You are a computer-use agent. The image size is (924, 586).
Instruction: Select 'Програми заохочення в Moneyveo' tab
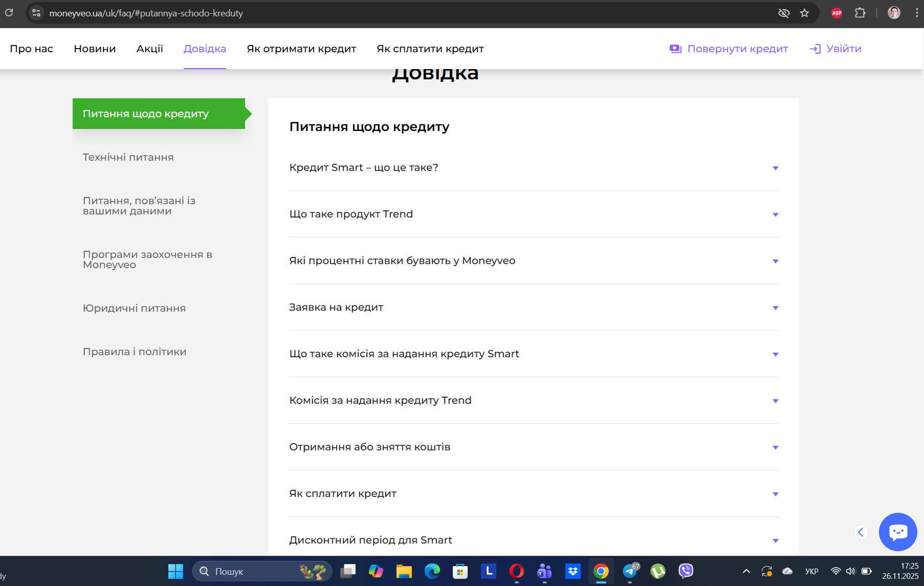[x=147, y=259]
